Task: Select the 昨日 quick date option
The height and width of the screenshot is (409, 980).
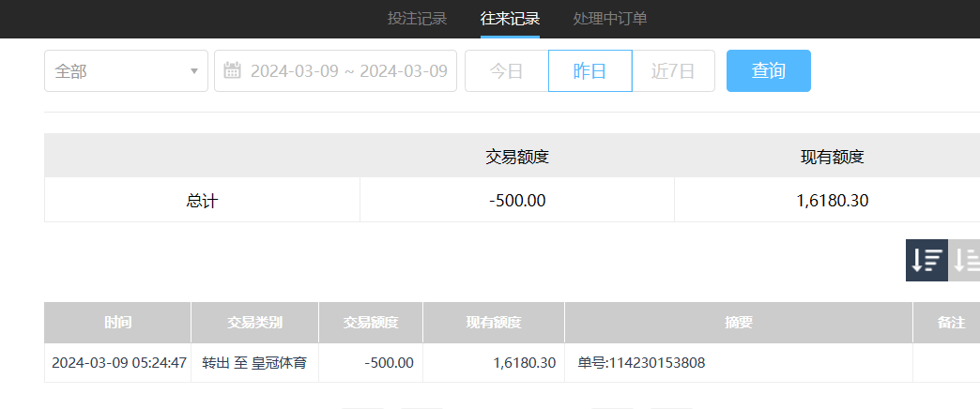Action: (x=590, y=71)
